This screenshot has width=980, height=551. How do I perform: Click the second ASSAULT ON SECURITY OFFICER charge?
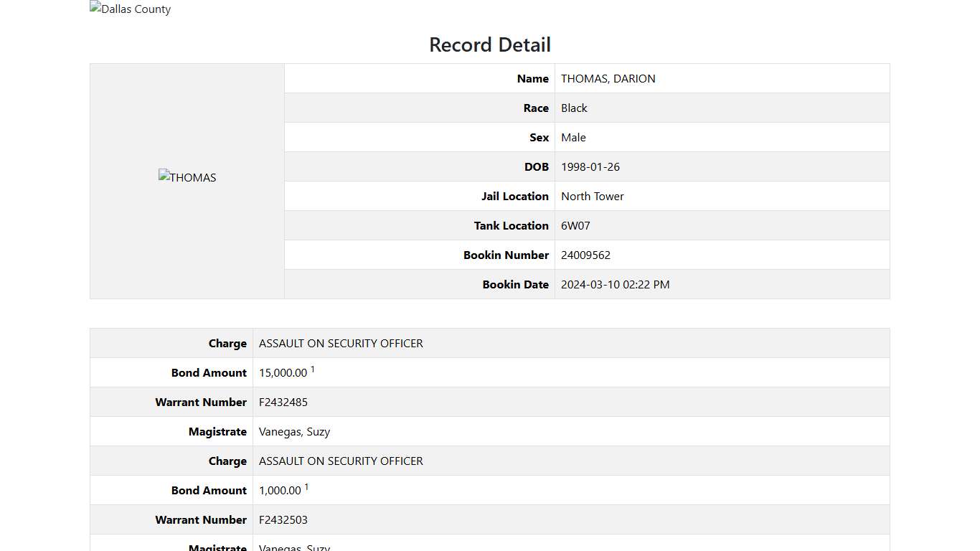point(341,461)
